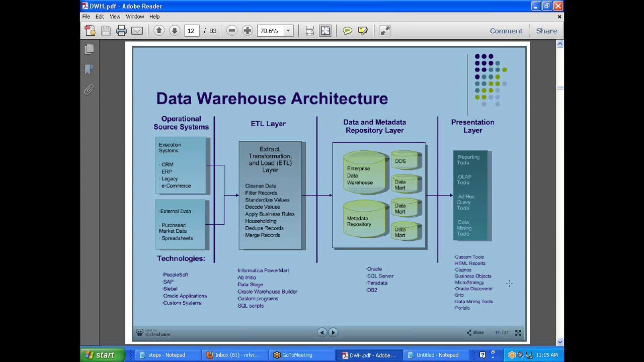The image size is (644, 362).
Task: Open the Comment pane
Action: point(506,31)
